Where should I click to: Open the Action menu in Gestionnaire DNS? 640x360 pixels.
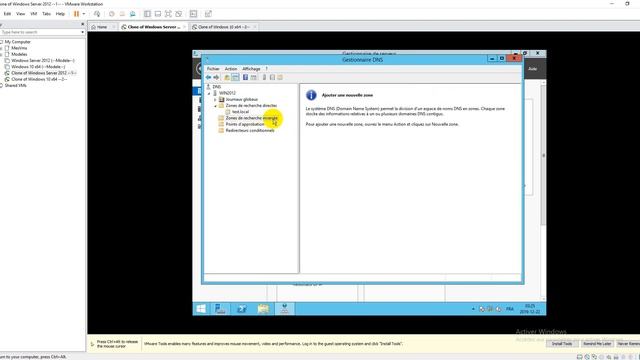pyautogui.click(x=231, y=69)
